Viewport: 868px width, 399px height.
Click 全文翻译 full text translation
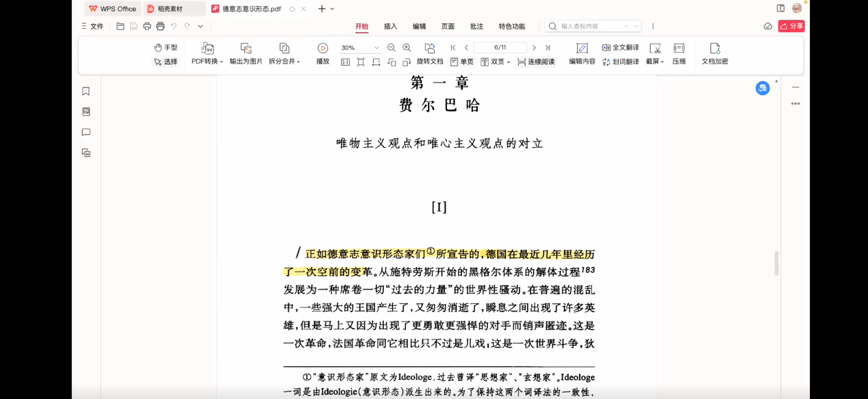[620, 48]
